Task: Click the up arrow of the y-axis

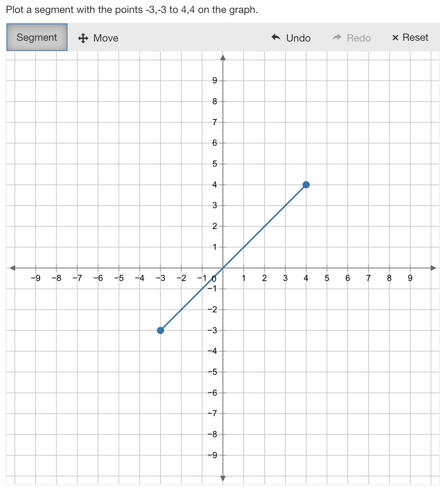Action: (223, 58)
